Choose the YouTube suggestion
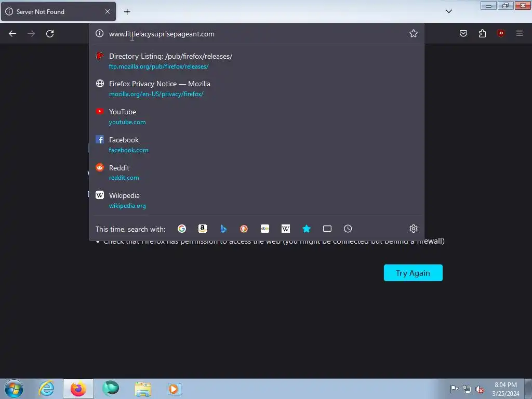This screenshot has width=532, height=399. (257, 116)
